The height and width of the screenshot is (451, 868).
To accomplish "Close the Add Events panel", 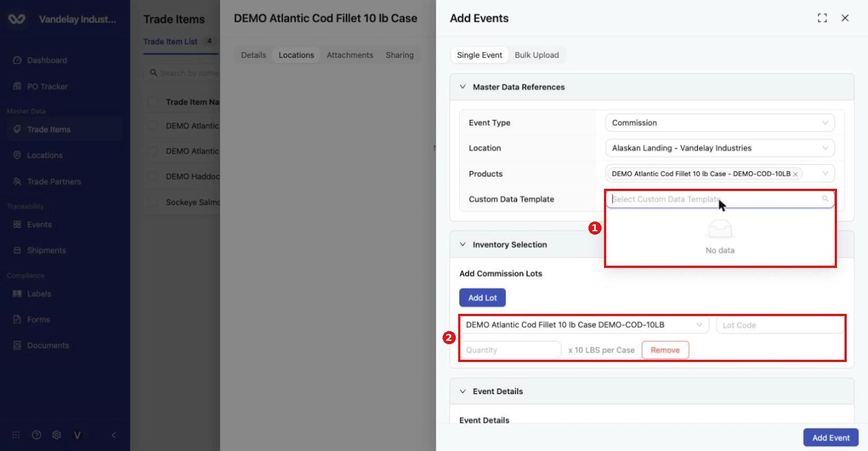I will [x=845, y=18].
